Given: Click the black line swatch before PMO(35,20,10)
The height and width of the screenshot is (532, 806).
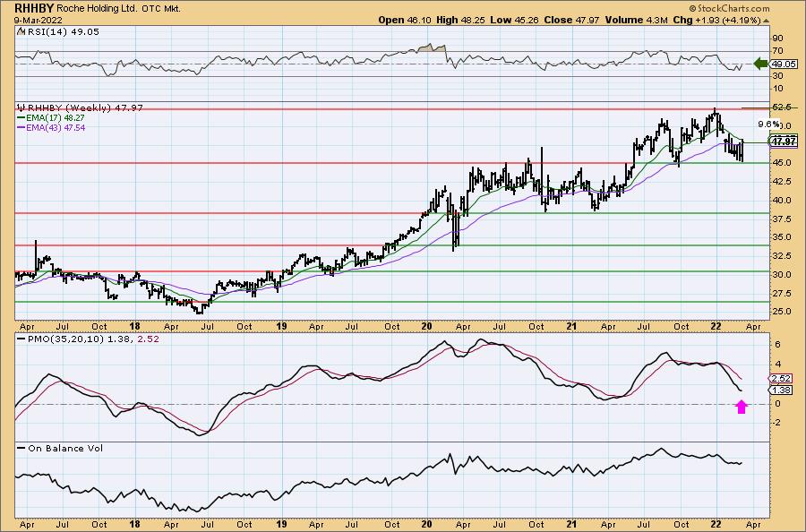Looking at the screenshot, I should (x=21, y=339).
